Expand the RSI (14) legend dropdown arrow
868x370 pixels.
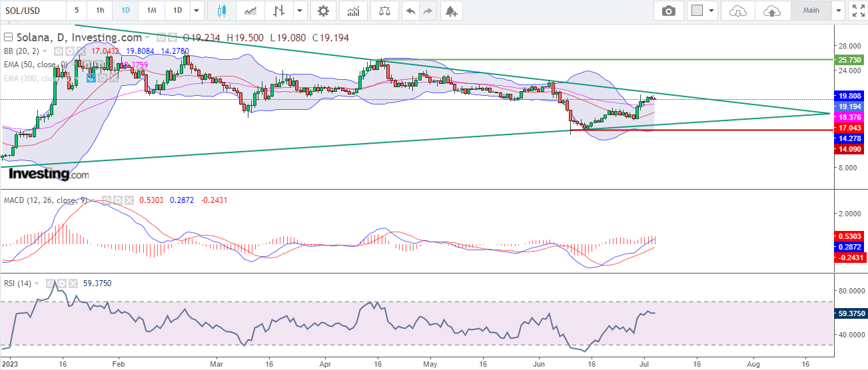[x=36, y=283]
